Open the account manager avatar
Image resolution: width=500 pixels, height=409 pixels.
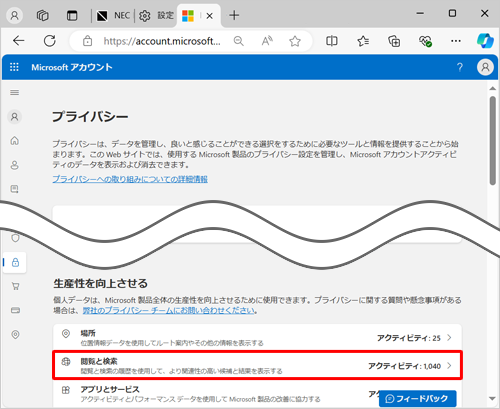(485, 67)
